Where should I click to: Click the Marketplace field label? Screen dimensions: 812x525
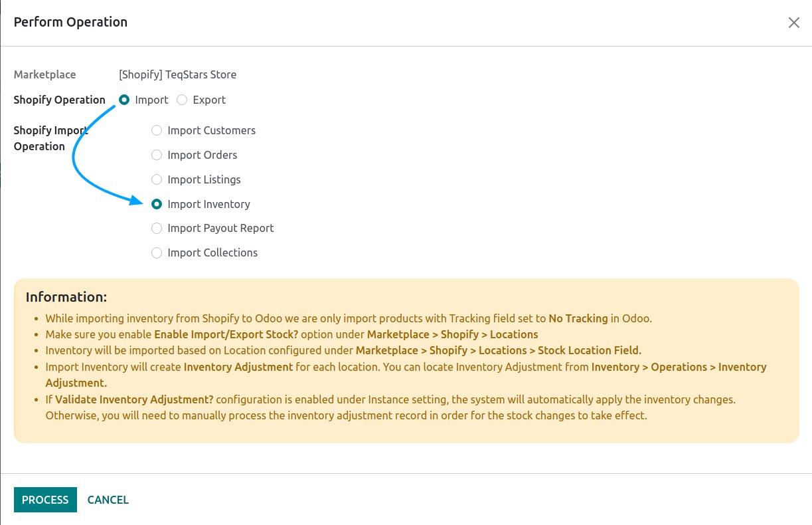point(45,74)
